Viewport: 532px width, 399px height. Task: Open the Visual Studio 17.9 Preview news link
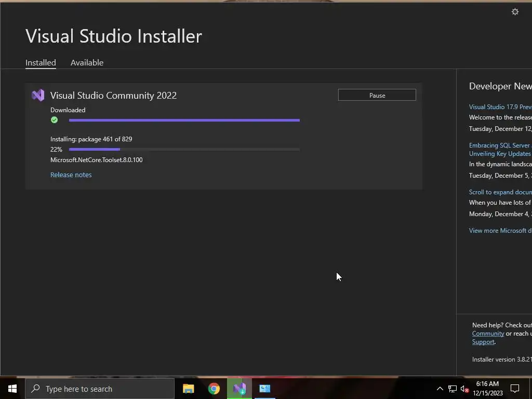click(x=500, y=107)
